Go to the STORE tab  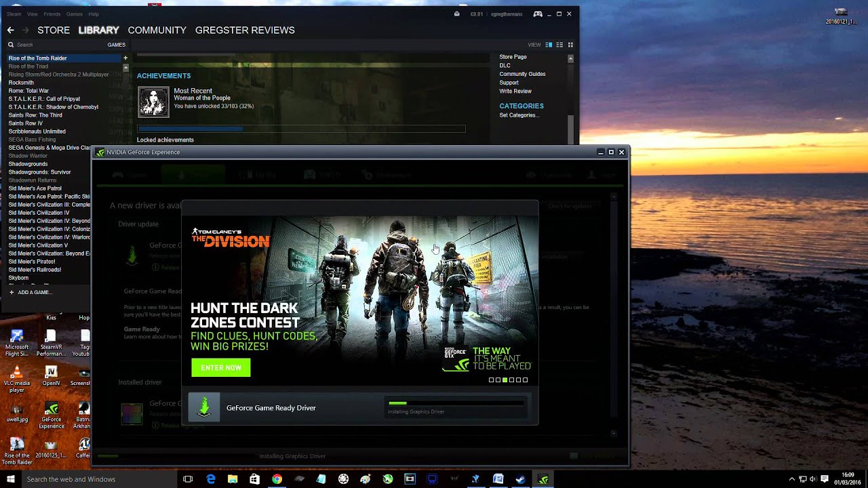coord(54,30)
